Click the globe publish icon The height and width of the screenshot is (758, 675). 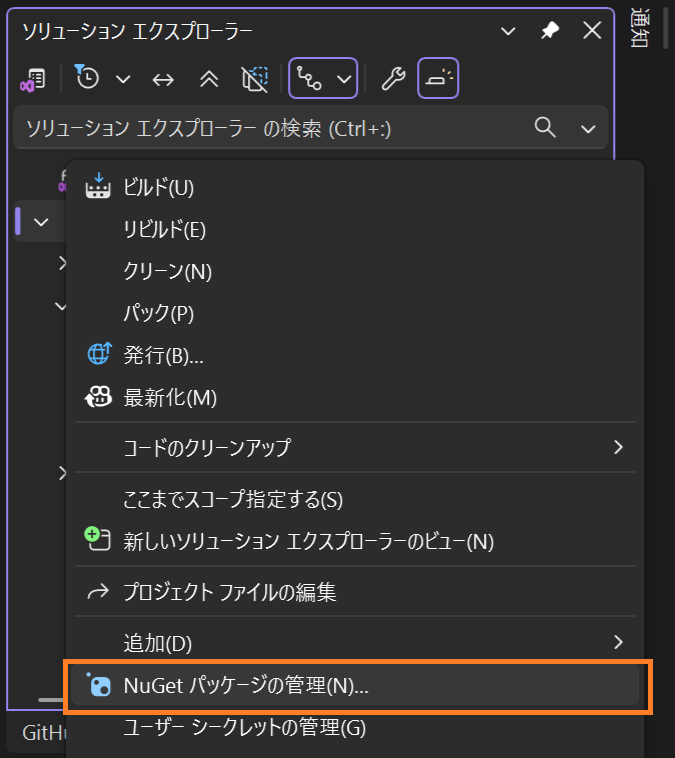point(99,353)
